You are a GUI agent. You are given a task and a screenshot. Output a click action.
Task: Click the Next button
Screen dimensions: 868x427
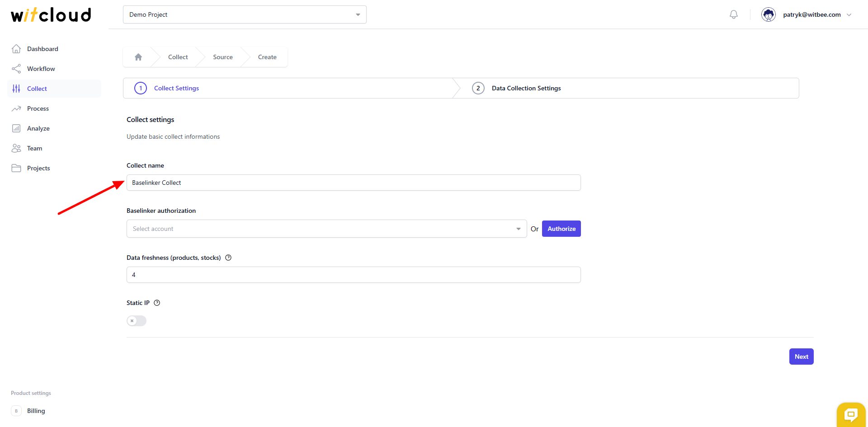[801, 357]
